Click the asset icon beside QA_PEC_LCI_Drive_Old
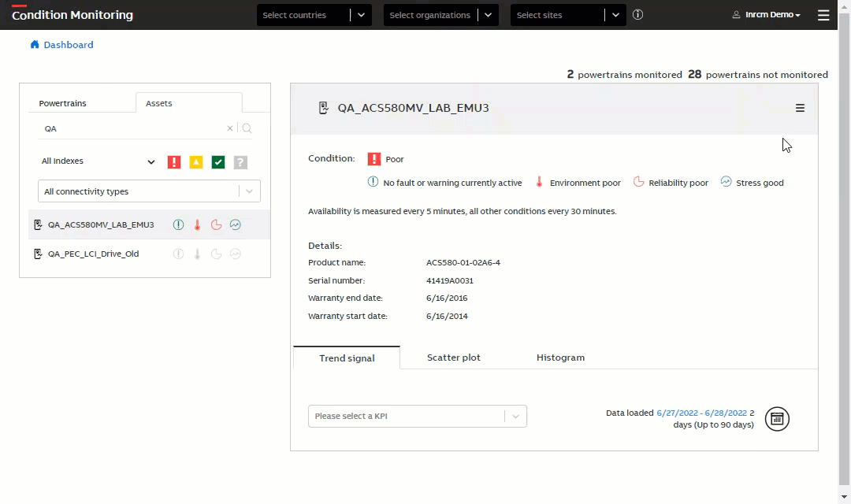The height and width of the screenshot is (504, 851). click(x=38, y=254)
